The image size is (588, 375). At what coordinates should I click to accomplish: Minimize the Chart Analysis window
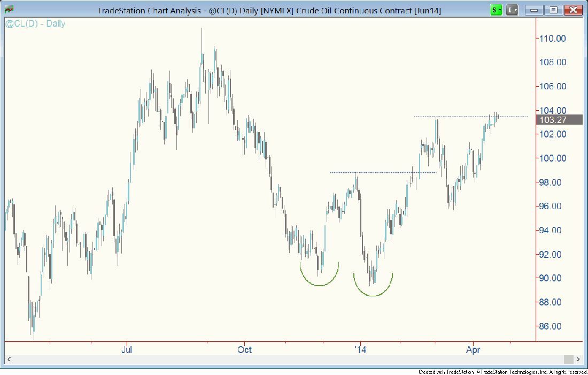536,10
